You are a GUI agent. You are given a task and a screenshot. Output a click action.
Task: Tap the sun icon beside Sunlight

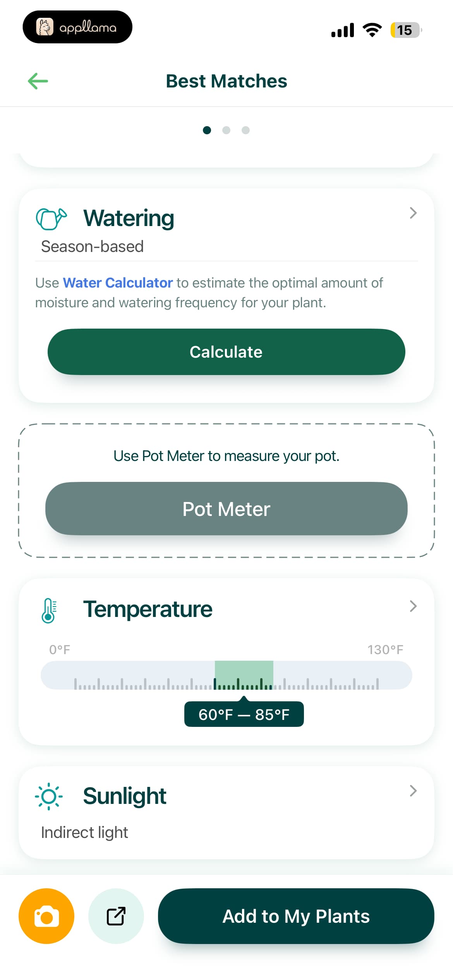[49, 796]
